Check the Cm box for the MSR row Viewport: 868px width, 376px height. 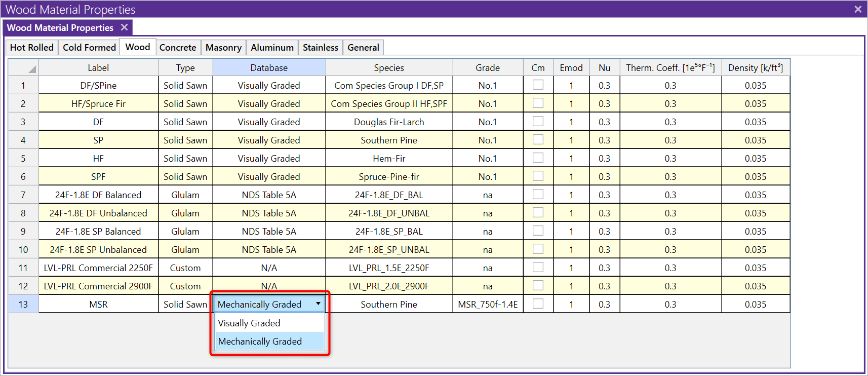point(538,304)
